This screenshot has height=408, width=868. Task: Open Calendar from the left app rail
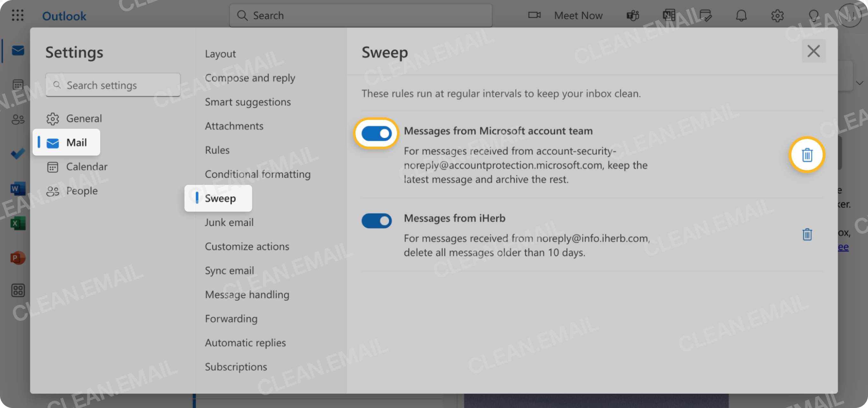18,84
